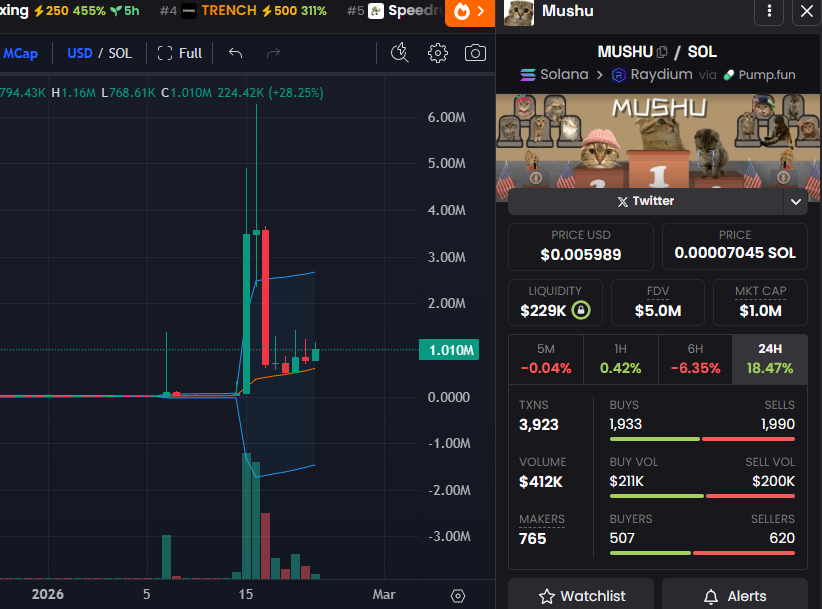Image resolution: width=822 pixels, height=609 pixels.
Task: Select SOL chart denomination
Action: tap(120, 53)
